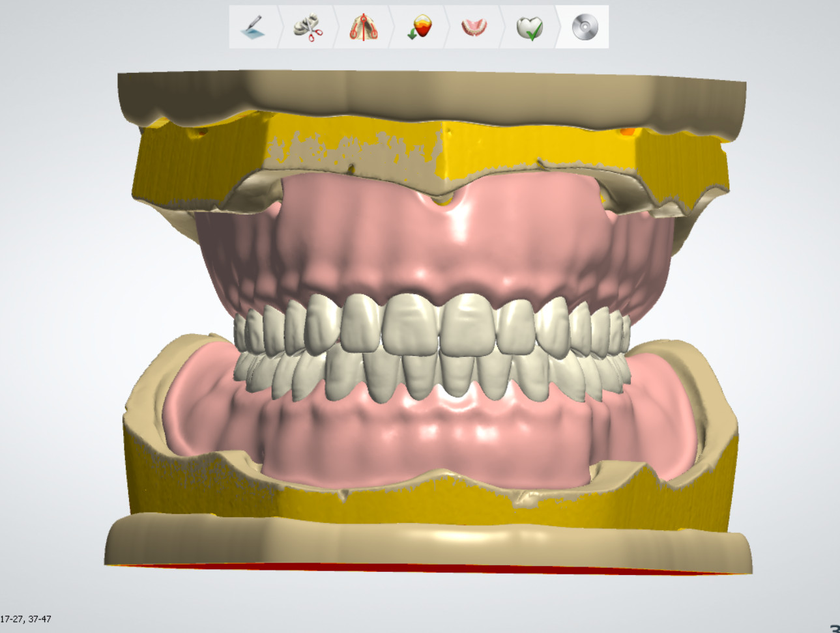Open the order form pen-and-sheet step
This screenshot has height=633, width=840.
253,27
